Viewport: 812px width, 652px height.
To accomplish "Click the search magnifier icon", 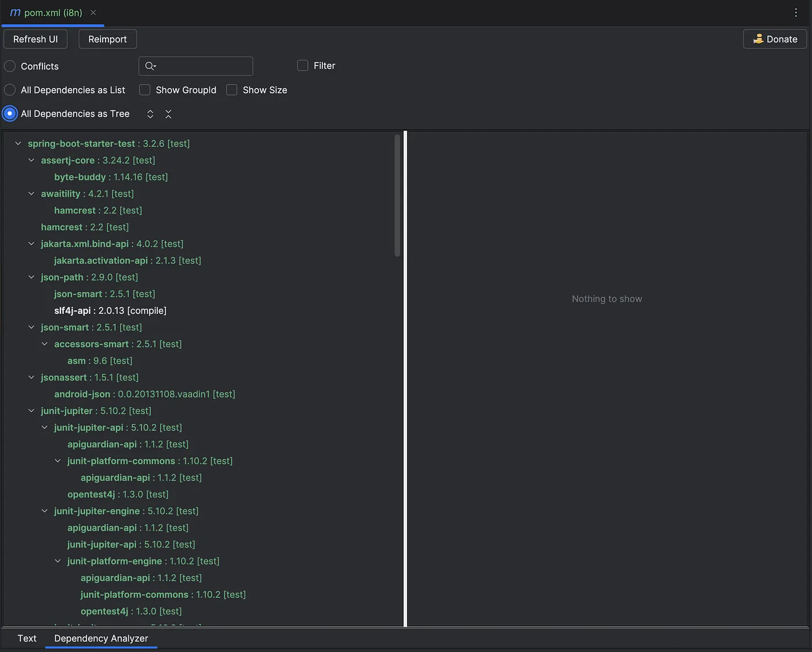I will [150, 66].
